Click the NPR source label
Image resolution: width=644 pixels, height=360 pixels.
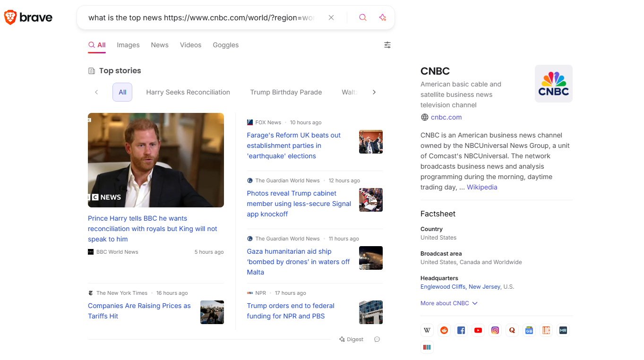click(260, 293)
